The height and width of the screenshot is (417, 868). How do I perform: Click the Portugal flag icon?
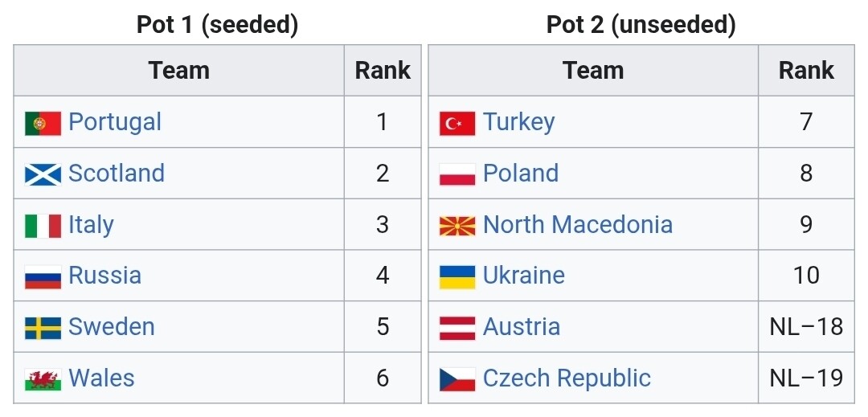pos(43,123)
